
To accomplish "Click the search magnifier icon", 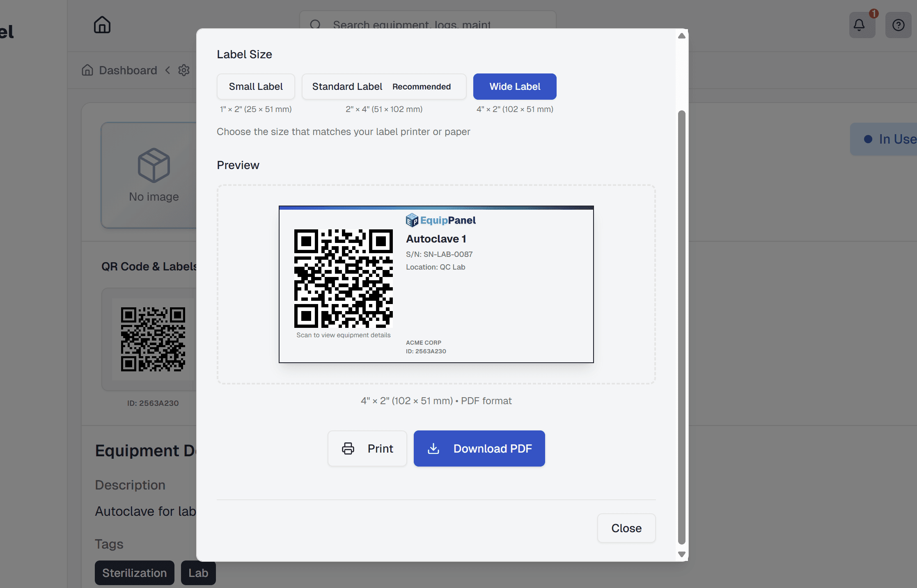I will point(315,25).
